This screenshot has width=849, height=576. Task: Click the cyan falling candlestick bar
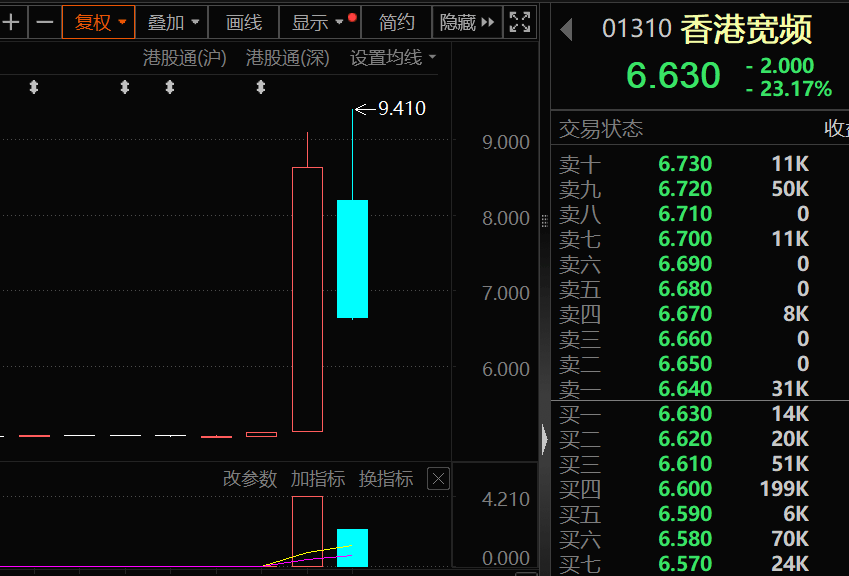pos(352,258)
